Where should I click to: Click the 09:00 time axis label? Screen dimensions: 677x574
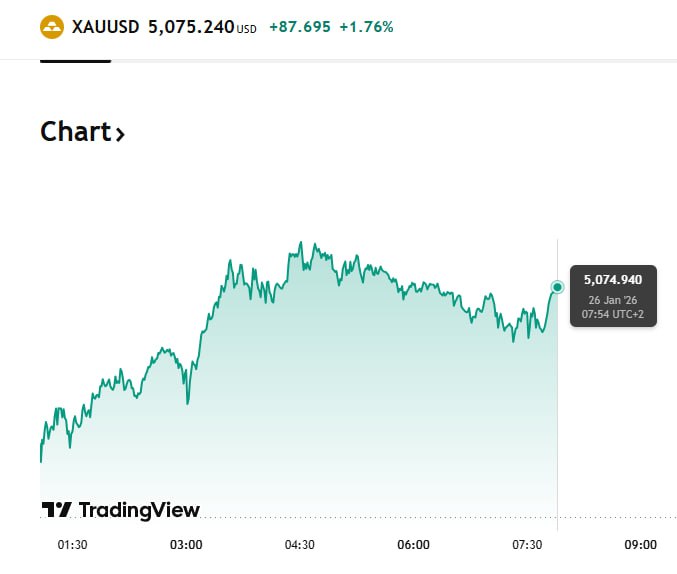(640, 545)
